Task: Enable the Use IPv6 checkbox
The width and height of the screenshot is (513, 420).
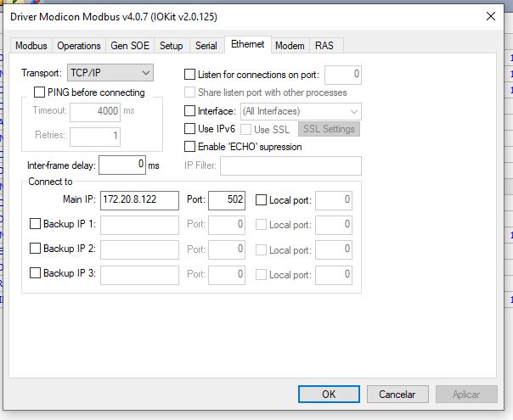Action: pos(189,129)
